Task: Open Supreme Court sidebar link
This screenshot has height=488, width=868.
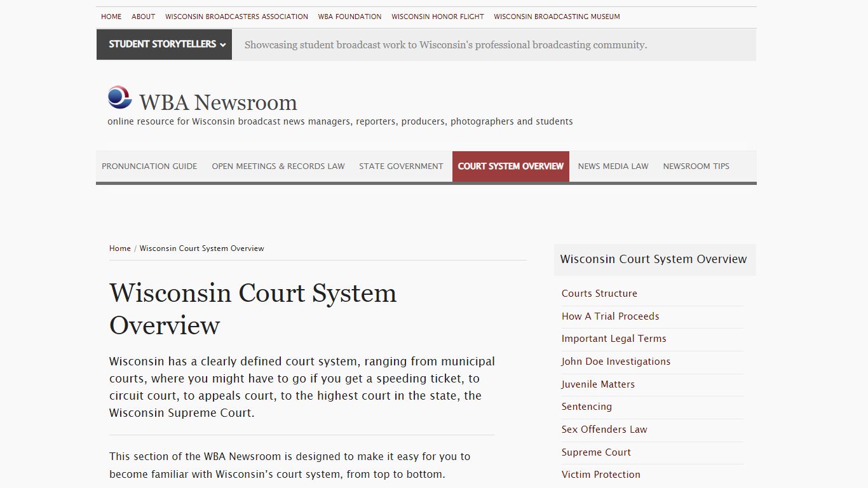Action: pyautogui.click(x=596, y=452)
